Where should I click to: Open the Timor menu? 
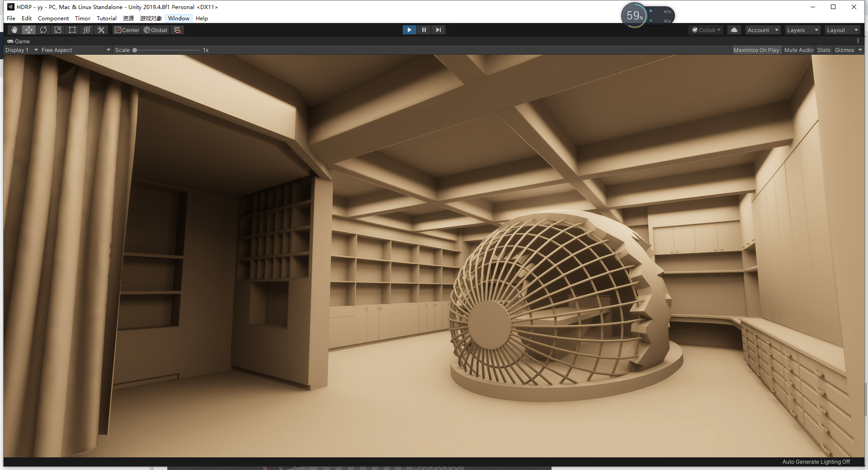83,18
